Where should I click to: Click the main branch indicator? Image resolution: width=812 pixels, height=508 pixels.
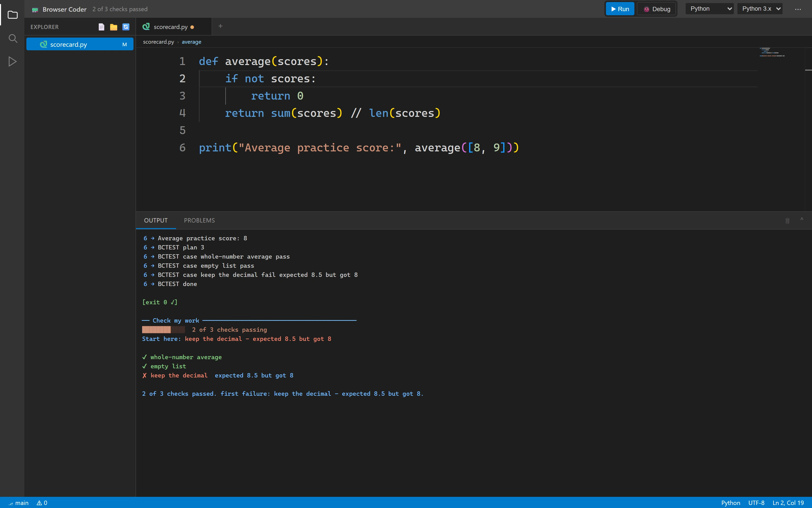(19, 503)
